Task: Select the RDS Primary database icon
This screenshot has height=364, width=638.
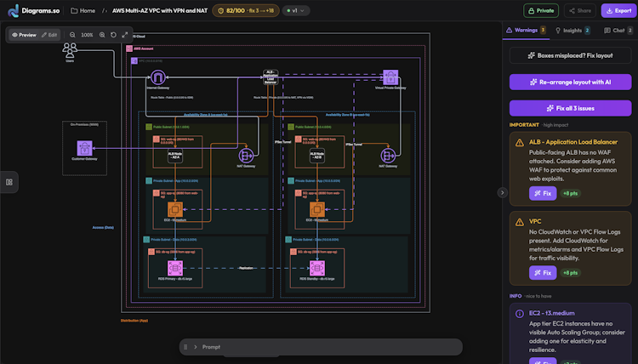Action: click(175, 268)
